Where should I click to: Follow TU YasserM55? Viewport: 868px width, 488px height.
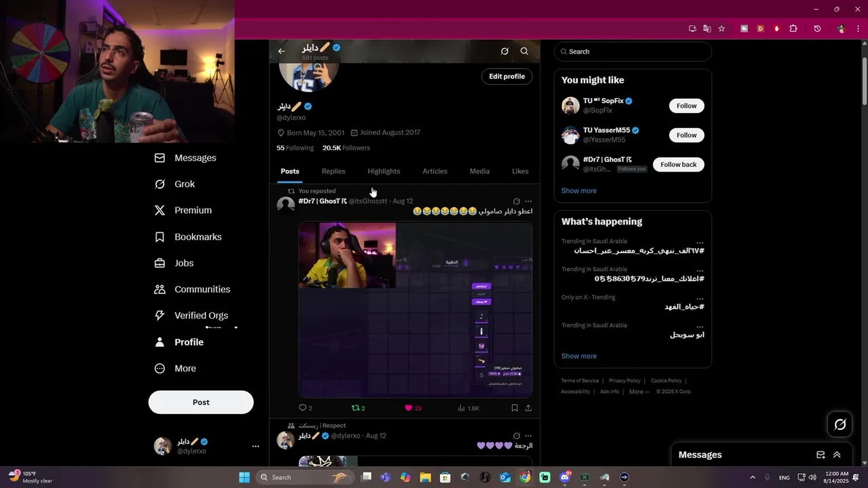[x=686, y=135]
